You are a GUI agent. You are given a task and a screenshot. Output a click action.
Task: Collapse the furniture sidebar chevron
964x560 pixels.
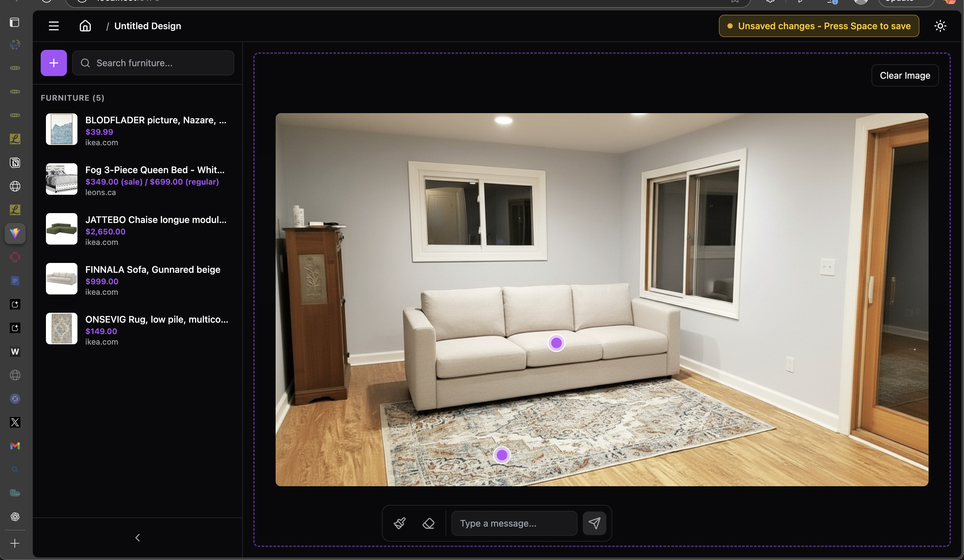click(x=137, y=538)
